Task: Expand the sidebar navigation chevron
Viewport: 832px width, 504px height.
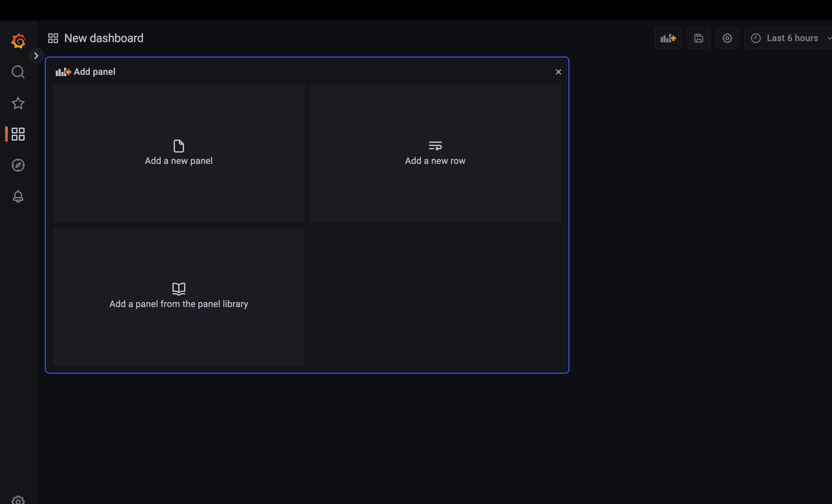Action: click(36, 56)
